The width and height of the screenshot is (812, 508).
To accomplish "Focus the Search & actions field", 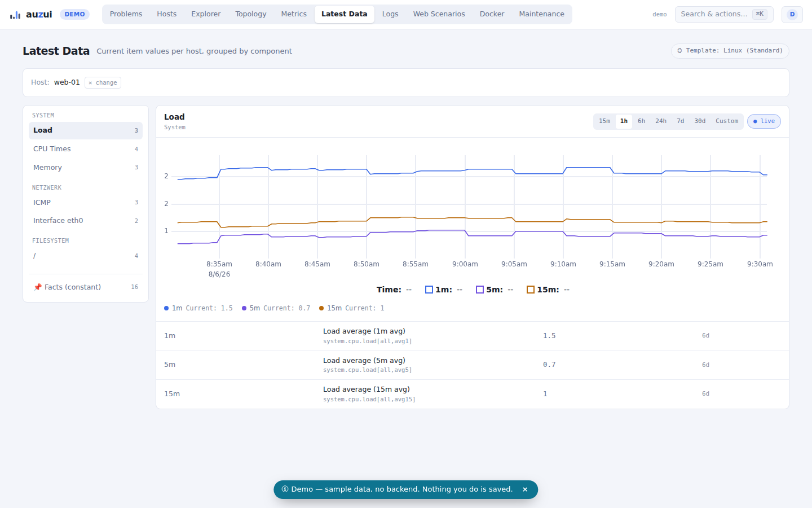I will [724, 14].
